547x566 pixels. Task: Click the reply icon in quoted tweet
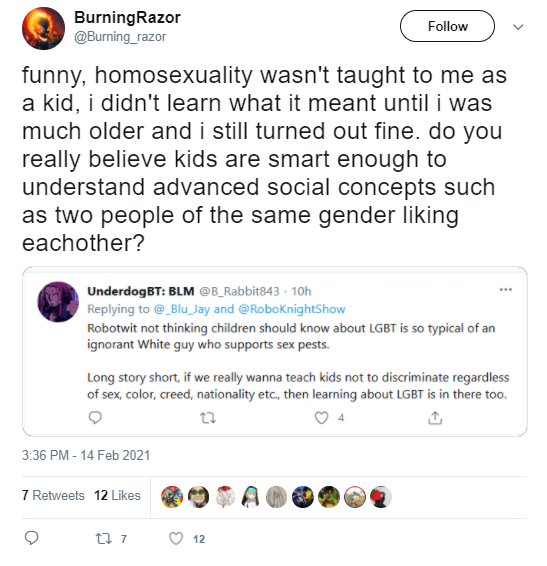click(x=95, y=418)
